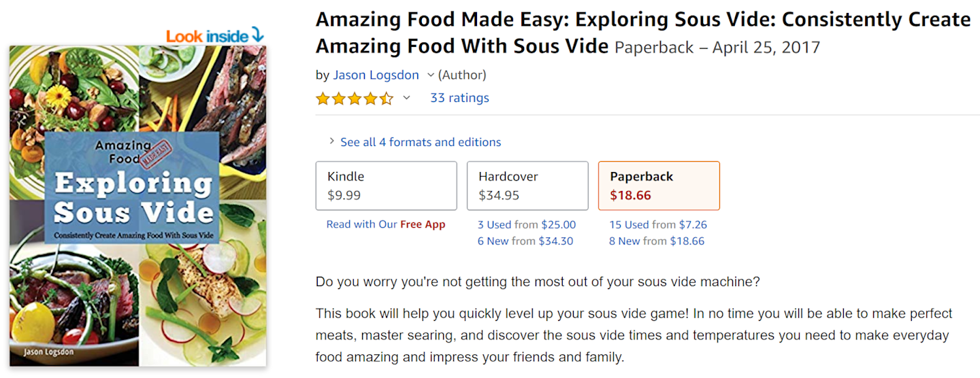Open 8 New from $18.66 offers
Image resolution: width=980 pixels, height=378 pixels.
[657, 241]
